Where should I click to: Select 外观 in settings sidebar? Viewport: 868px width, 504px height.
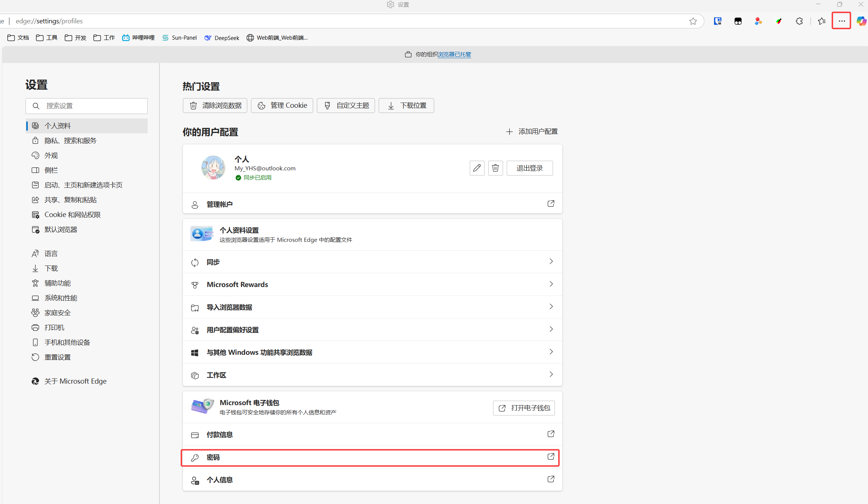(51, 156)
